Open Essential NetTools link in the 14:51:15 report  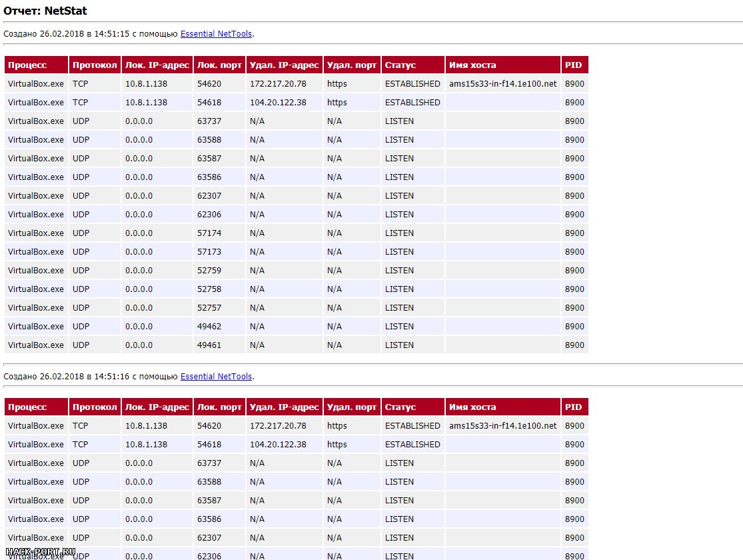point(216,33)
